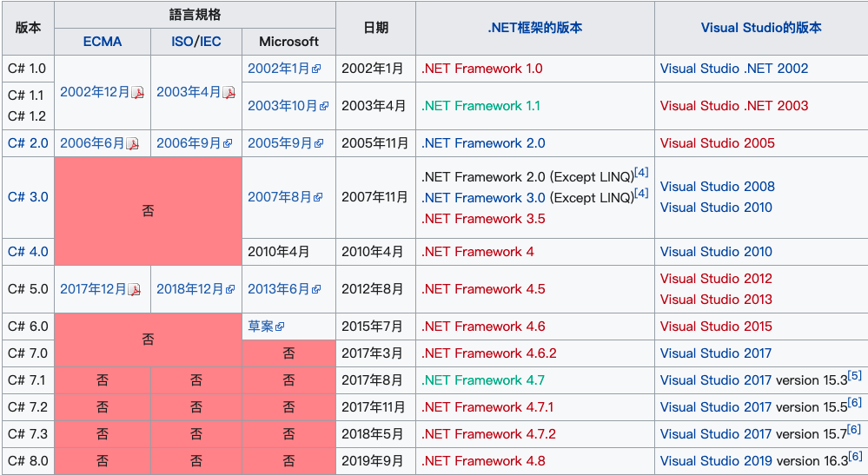Open the C# 3.0 version link

pyautogui.click(x=28, y=197)
